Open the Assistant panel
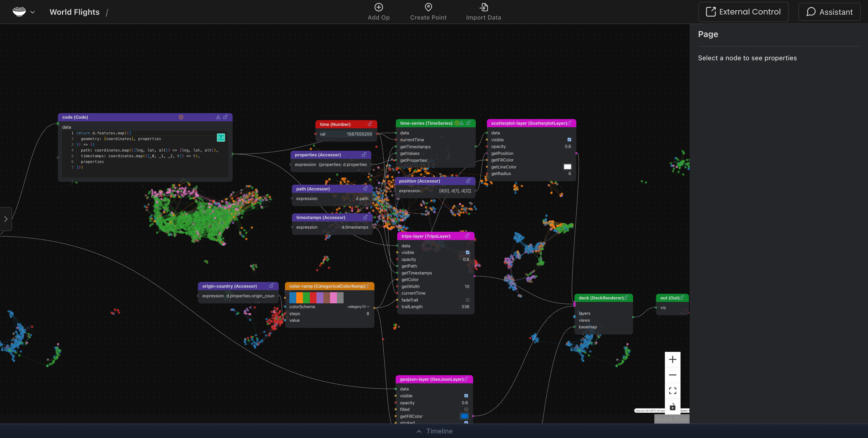The image size is (868, 438). [829, 12]
